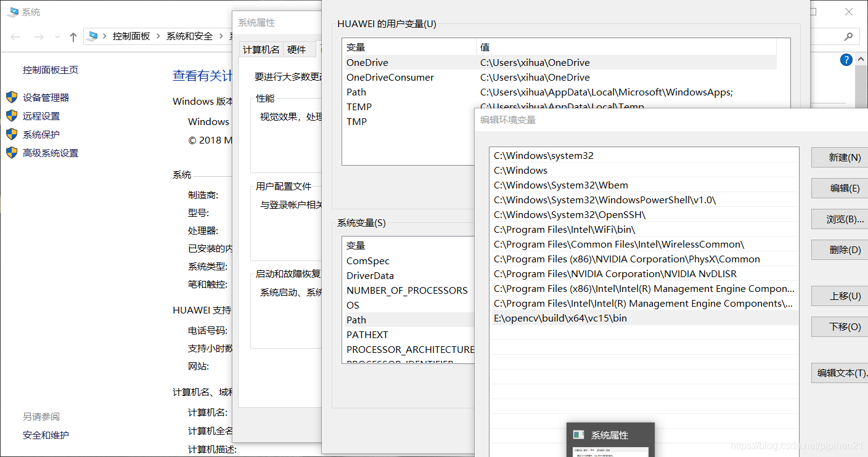Open 设备管理器 link

click(46, 97)
